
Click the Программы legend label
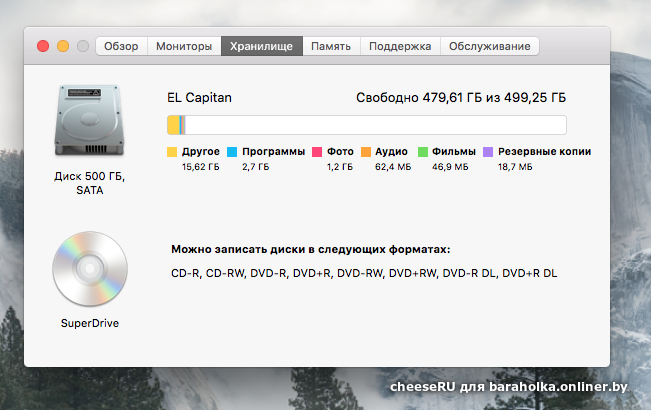(x=274, y=151)
